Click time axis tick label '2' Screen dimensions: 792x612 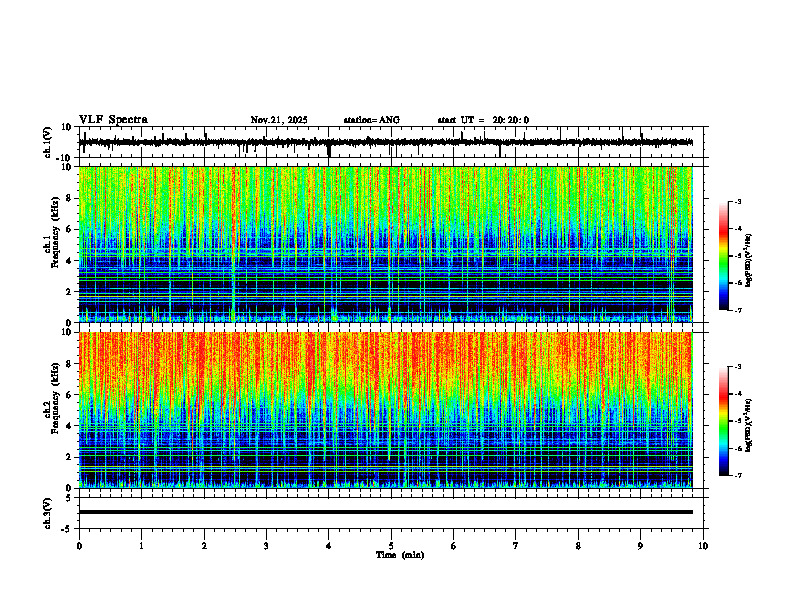(204, 546)
